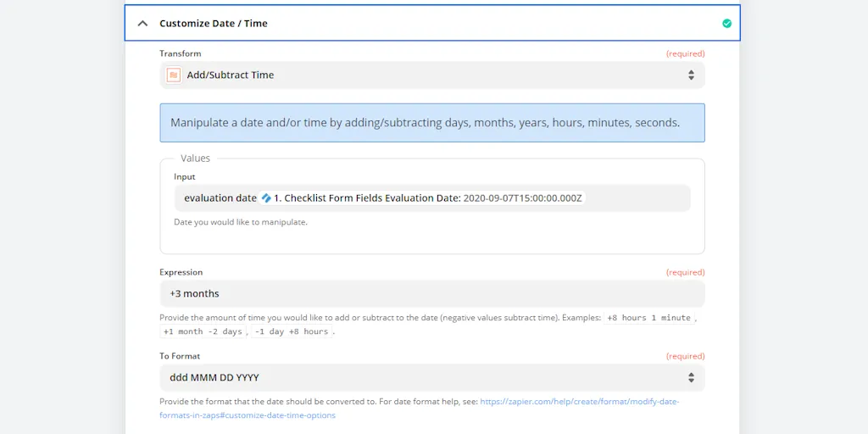Click the Customize Date / Time header title

[x=213, y=23]
